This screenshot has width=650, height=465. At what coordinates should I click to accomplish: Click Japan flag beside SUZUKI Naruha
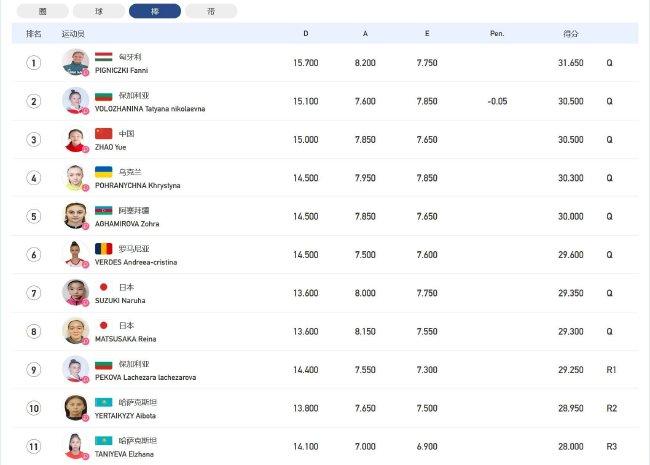(x=103, y=287)
